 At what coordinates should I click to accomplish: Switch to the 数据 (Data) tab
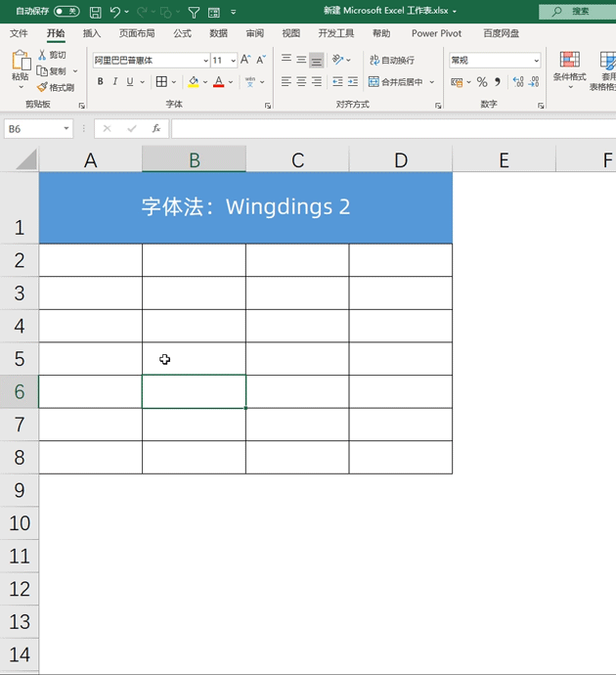[218, 33]
